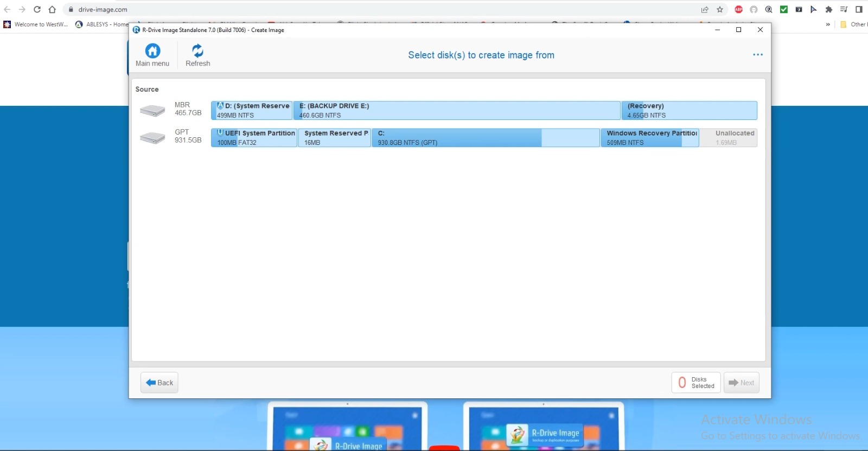The height and width of the screenshot is (451, 868).
Task: Select E: (BACKUP DRIVE E:) partition
Action: tap(457, 110)
